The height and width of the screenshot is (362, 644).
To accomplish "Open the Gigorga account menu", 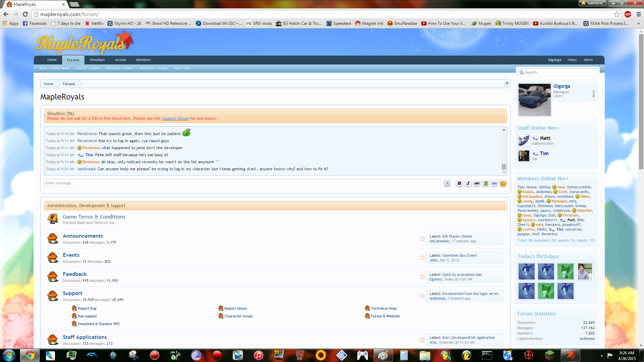I will (x=554, y=60).
